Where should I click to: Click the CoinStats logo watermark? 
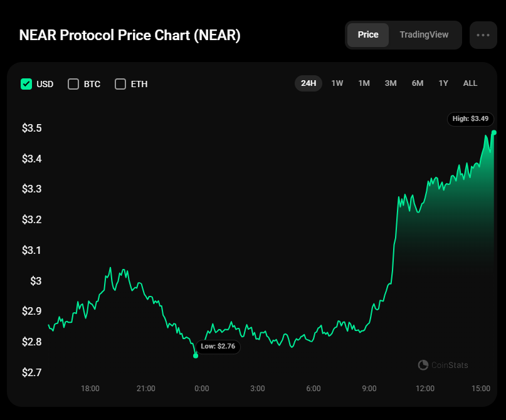pos(443,365)
